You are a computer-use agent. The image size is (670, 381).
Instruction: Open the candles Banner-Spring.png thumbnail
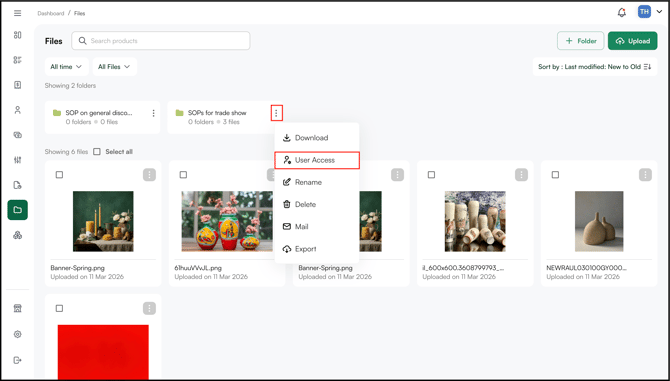click(103, 221)
